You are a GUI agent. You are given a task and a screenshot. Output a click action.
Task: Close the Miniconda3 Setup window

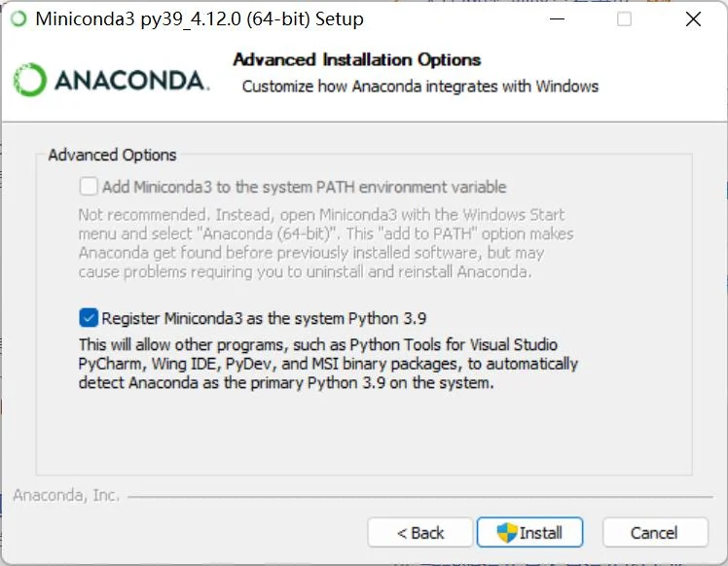click(x=692, y=18)
